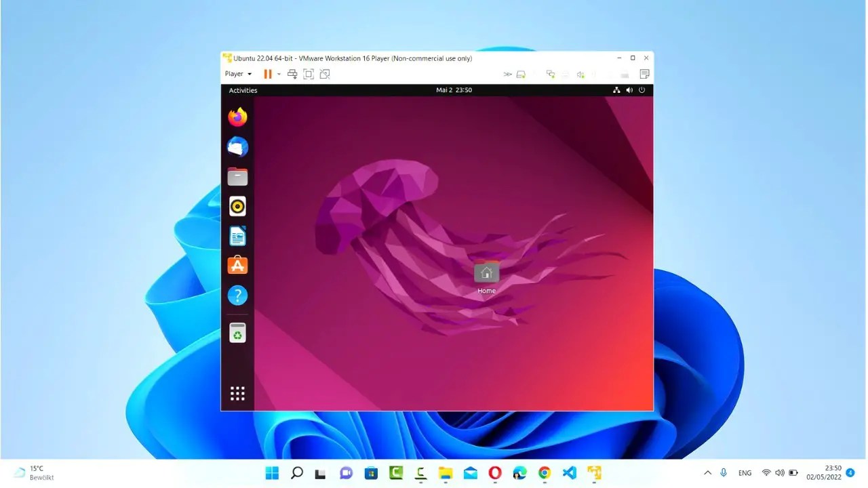Image resolution: width=868 pixels, height=488 pixels.
Task: Click the send Ctrl+Alt+Del printer-style icon
Action: (x=292, y=74)
